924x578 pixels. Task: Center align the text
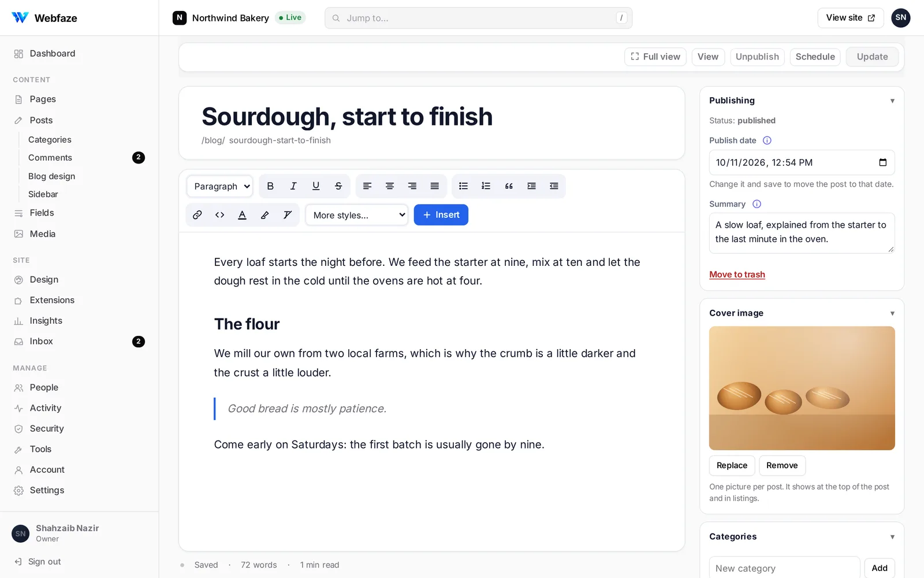(390, 186)
